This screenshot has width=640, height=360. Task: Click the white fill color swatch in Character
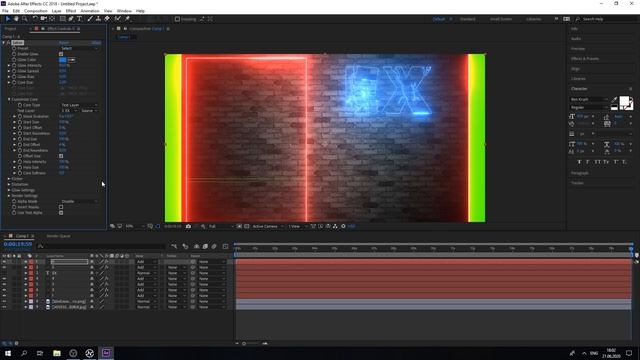624,101
